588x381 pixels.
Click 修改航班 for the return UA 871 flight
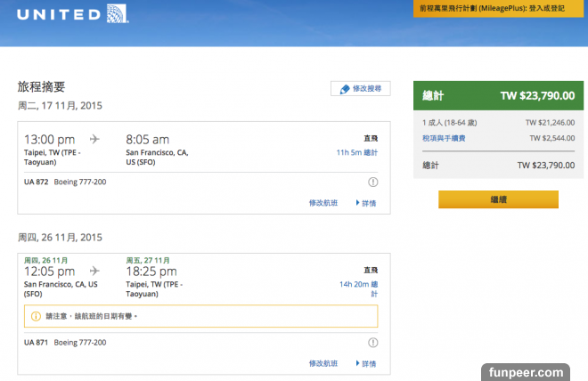323,363
